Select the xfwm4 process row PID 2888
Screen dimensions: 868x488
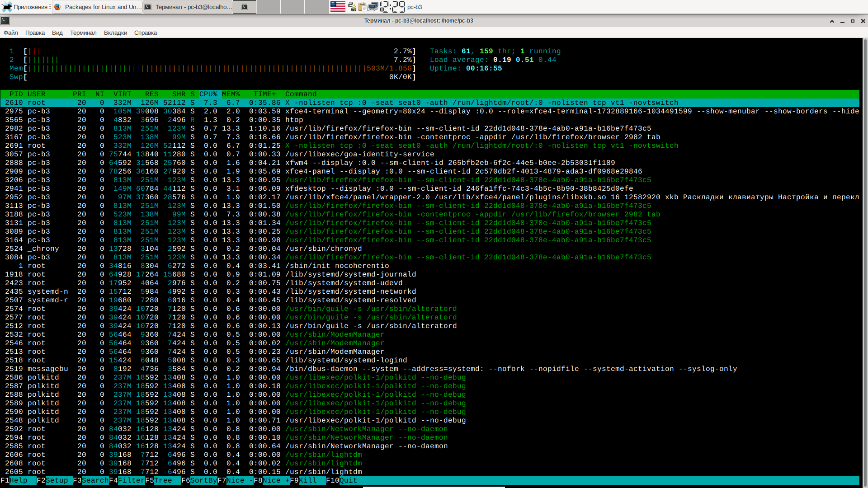point(429,163)
